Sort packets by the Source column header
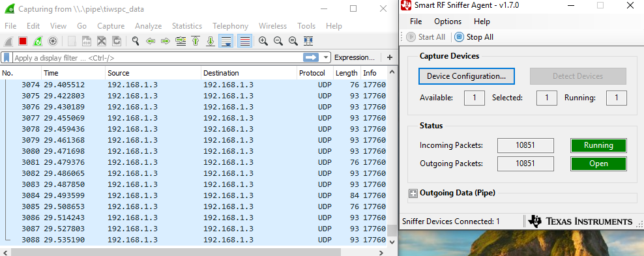644x256 pixels. click(153, 73)
